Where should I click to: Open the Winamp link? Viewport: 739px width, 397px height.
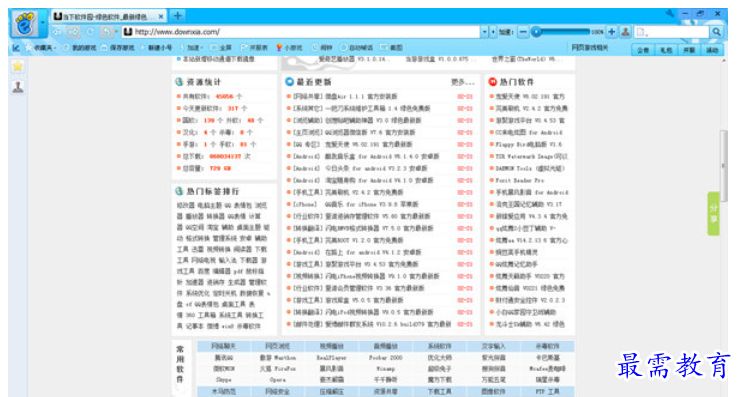386,369
